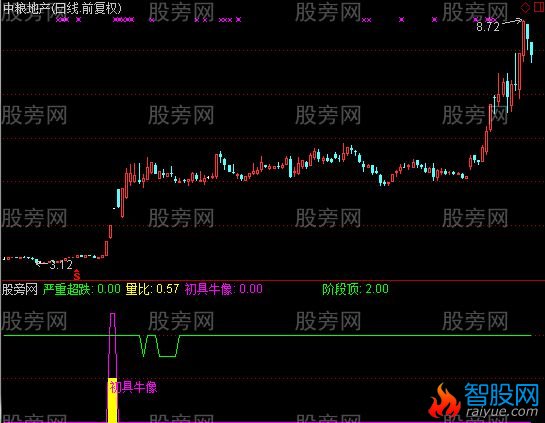Viewport: 545px width, 423px height.
Task: Click the red S signal marker
Action: (77, 275)
